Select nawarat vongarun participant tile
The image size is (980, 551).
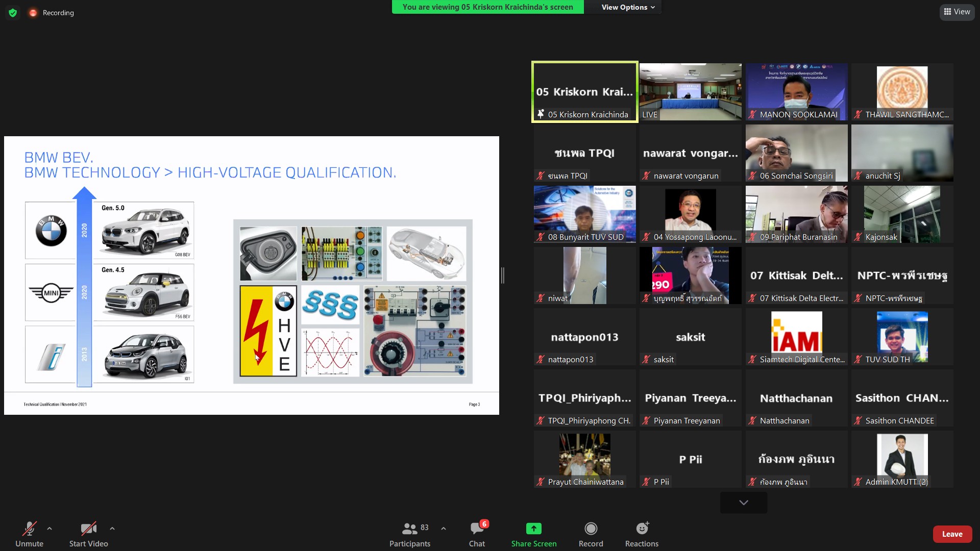pos(691,153)
